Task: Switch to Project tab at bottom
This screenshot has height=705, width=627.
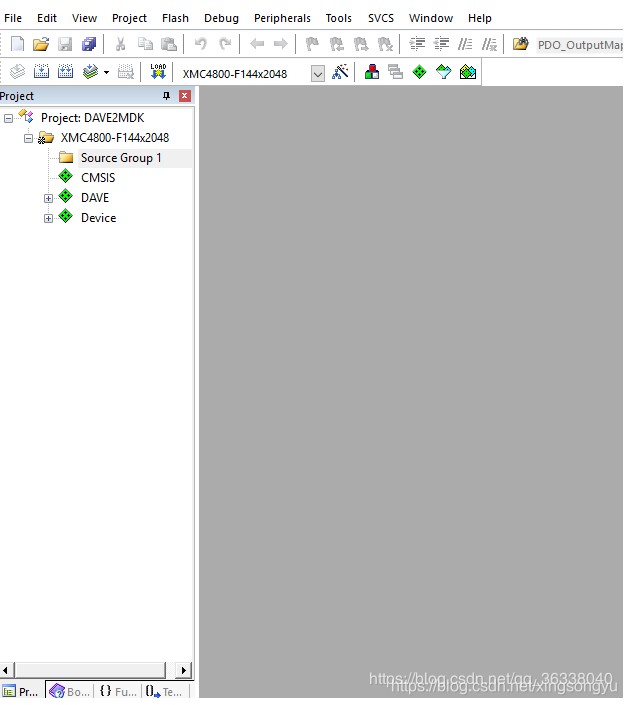Action: click(22, 692)
